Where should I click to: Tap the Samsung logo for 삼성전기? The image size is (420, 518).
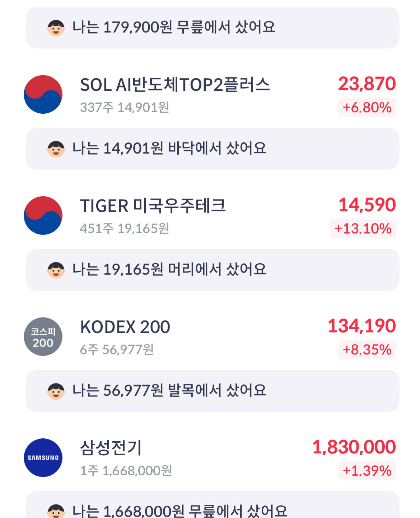click(43, 458)
